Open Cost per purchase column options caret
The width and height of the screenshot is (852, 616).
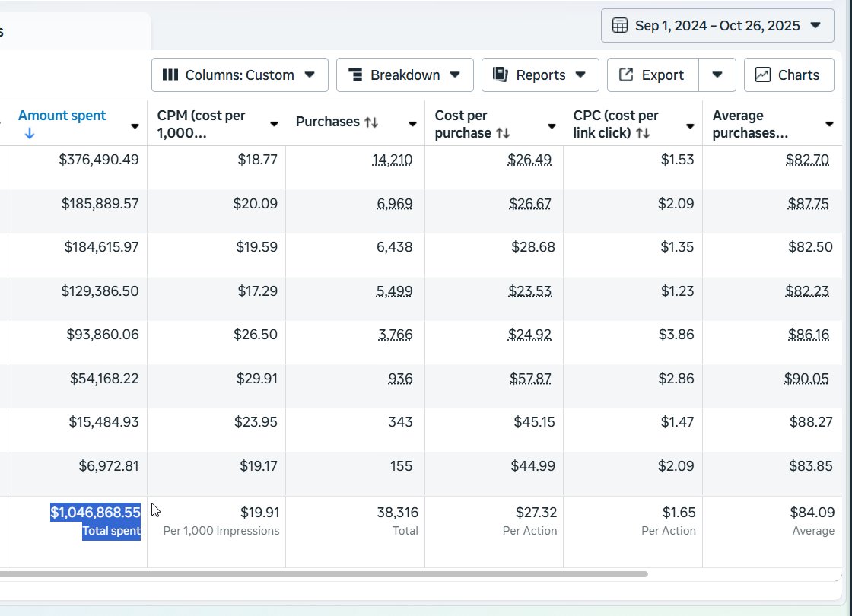click(x=552, y=126)
